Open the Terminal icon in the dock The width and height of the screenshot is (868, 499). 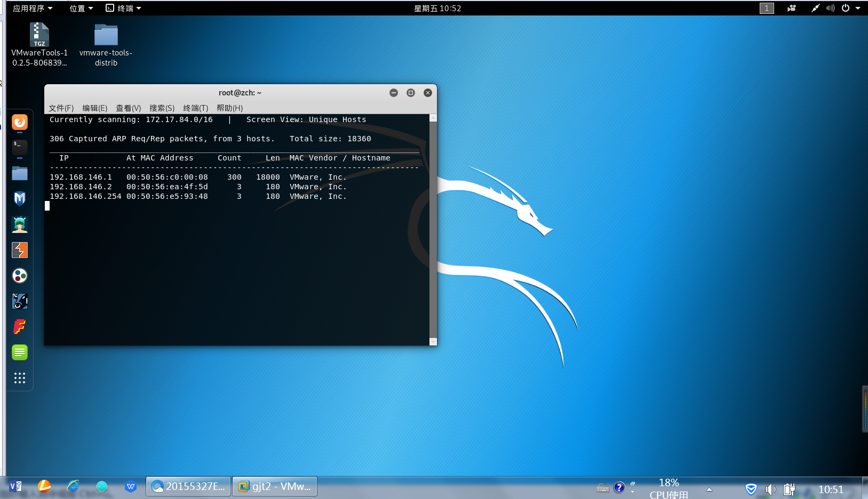pyautogui.click(x=20, y=147)
